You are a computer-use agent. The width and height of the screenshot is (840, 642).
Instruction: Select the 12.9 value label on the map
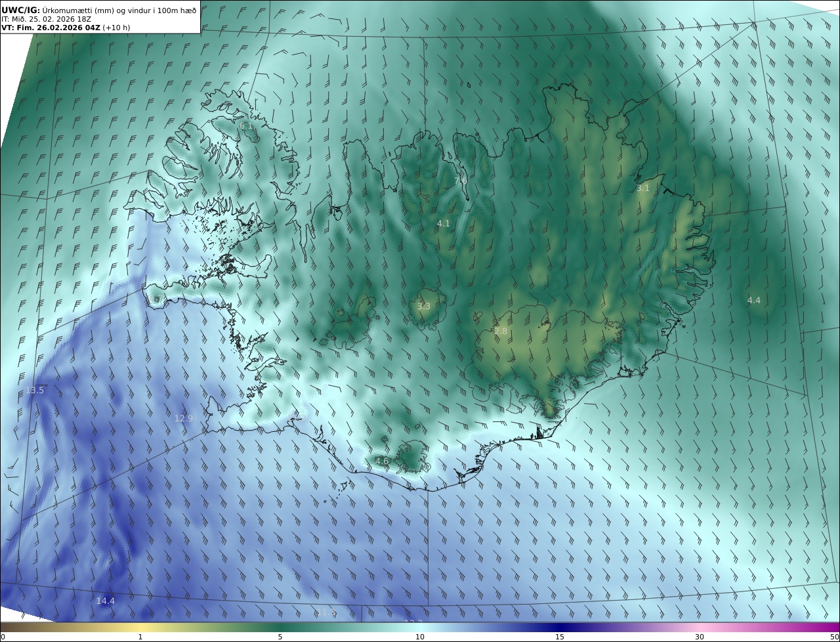coord(184,419)
